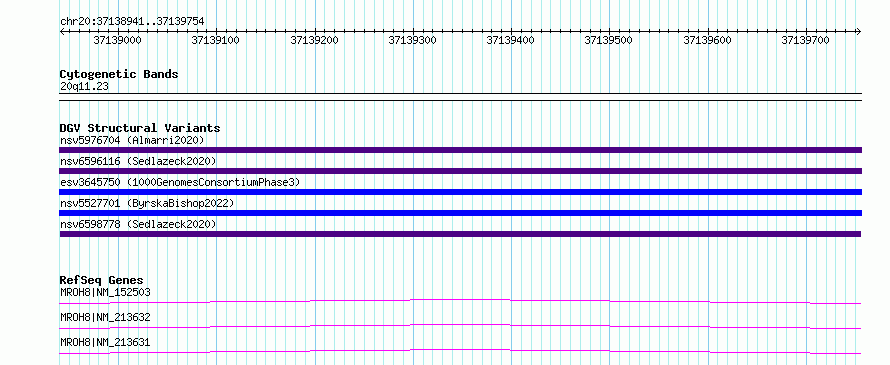The height and width of the screenshot is (365, 890).
Task: Click the MROH8|NM_213632 pink gene line
Action: [x=460, y=326]
